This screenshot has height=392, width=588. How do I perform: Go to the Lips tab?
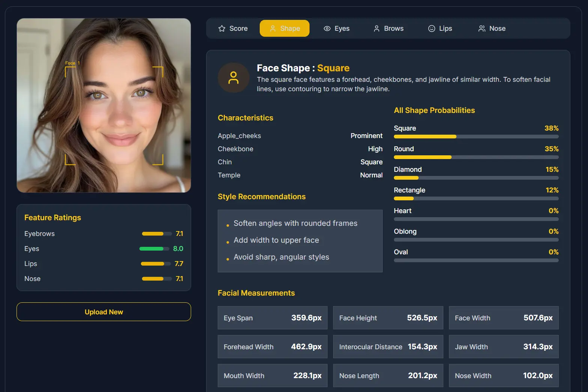pyautogui.click(x=440, y=29)
